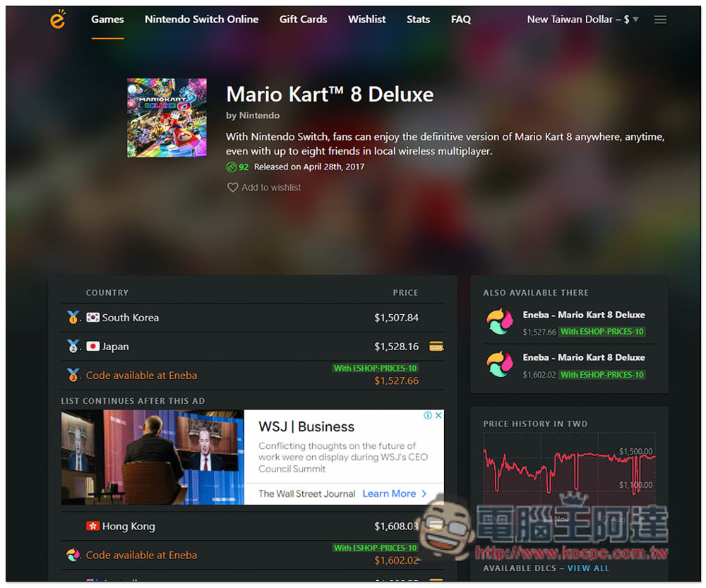Click the PRICE column header
Viewport: 706px width, 588px height.
point(405,293)
